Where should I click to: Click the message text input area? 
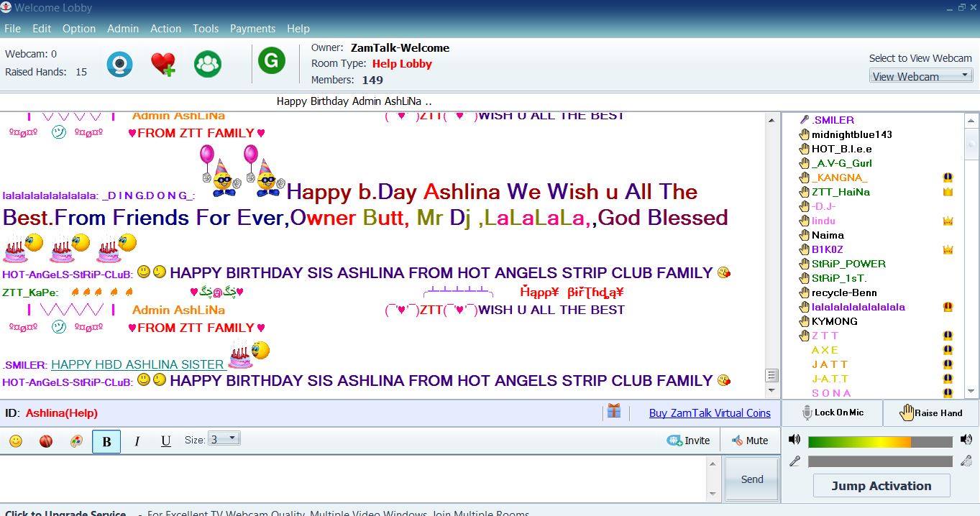point(354,479)
